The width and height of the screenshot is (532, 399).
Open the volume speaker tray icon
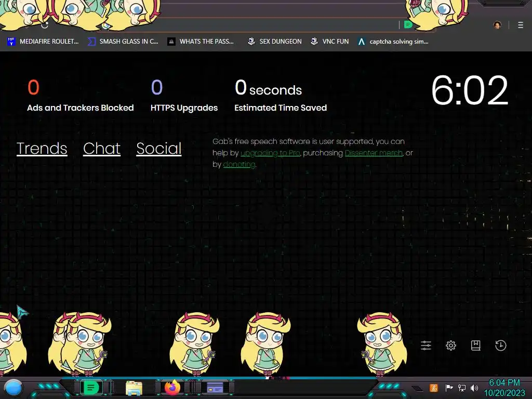tap(474, 388)
